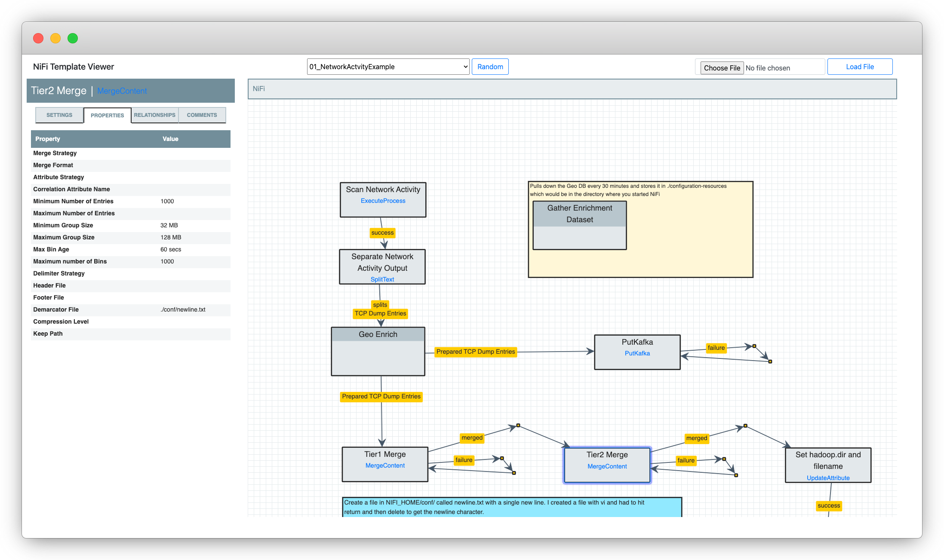Image resolution: width=944 pixels, height=560 pixels.
Task: Select the Gather Enrichment Dataset group
Action: tap(579, 225)
